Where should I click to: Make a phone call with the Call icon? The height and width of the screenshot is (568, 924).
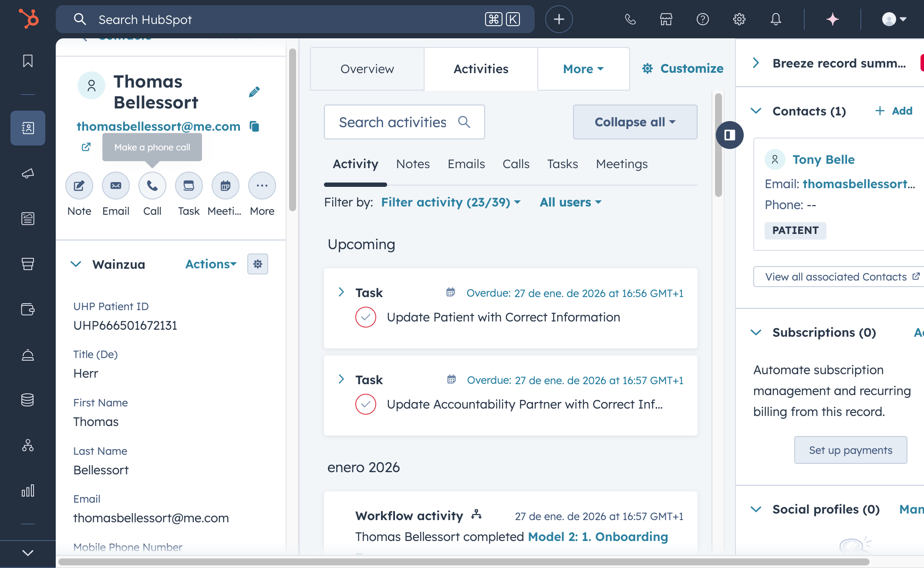coord(152,186)
